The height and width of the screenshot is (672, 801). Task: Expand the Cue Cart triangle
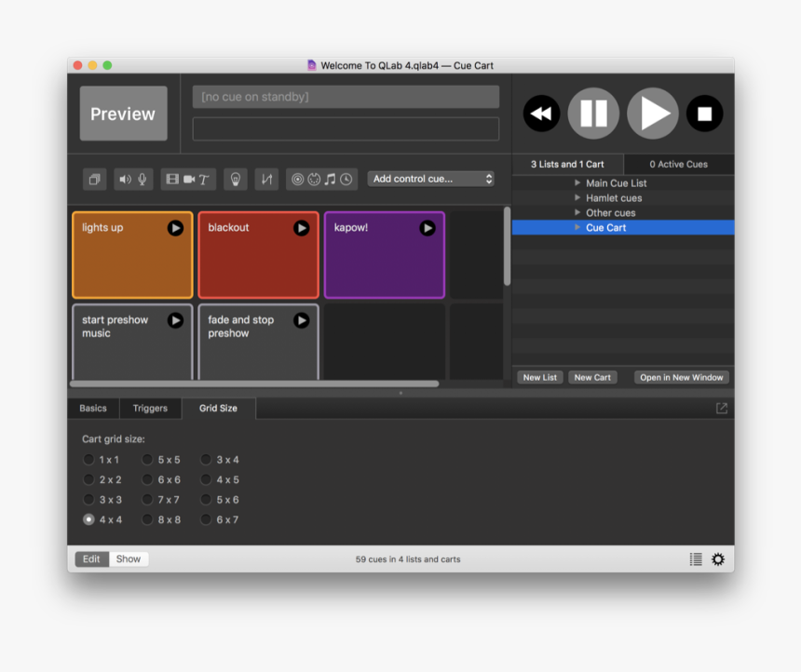point(577,227)
